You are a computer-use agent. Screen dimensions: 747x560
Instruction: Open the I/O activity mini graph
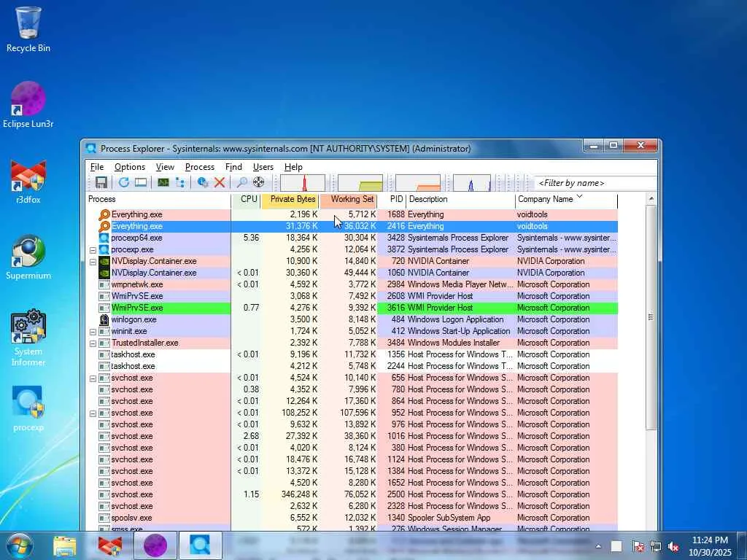click(x=472, y=183)
